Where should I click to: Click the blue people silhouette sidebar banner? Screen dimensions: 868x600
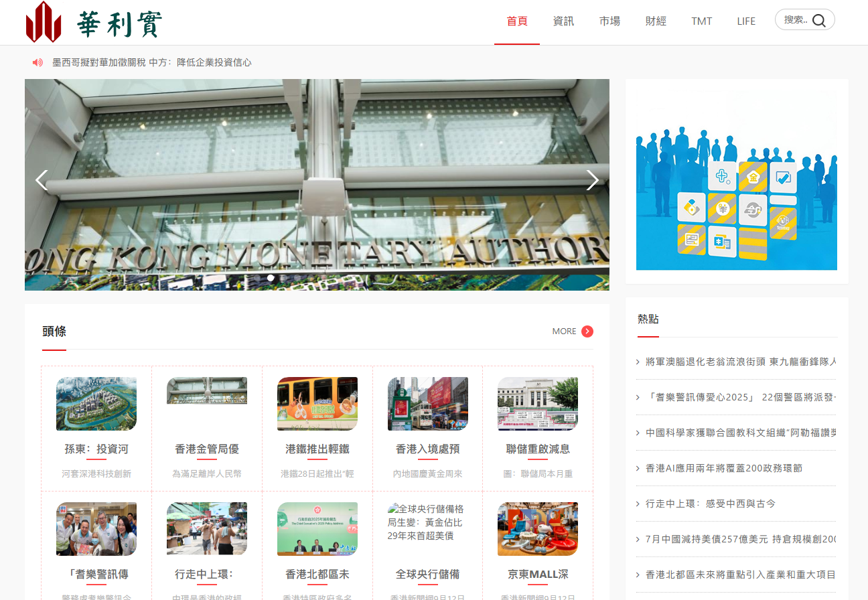[x=736, y=198]
